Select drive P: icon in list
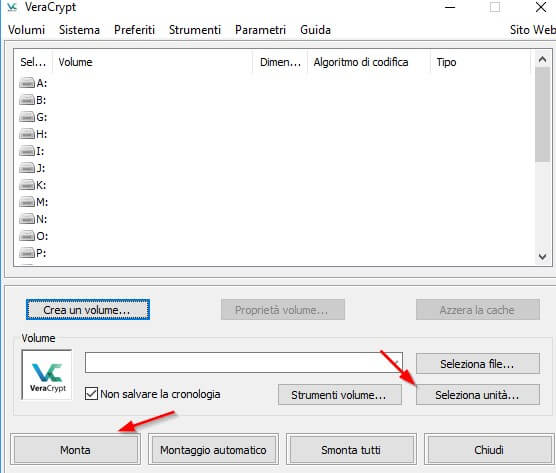 (x=27, y=253)
